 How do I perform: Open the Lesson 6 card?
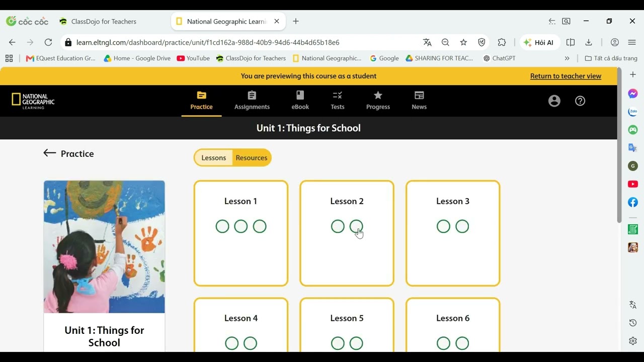click(x=453, y=325)
